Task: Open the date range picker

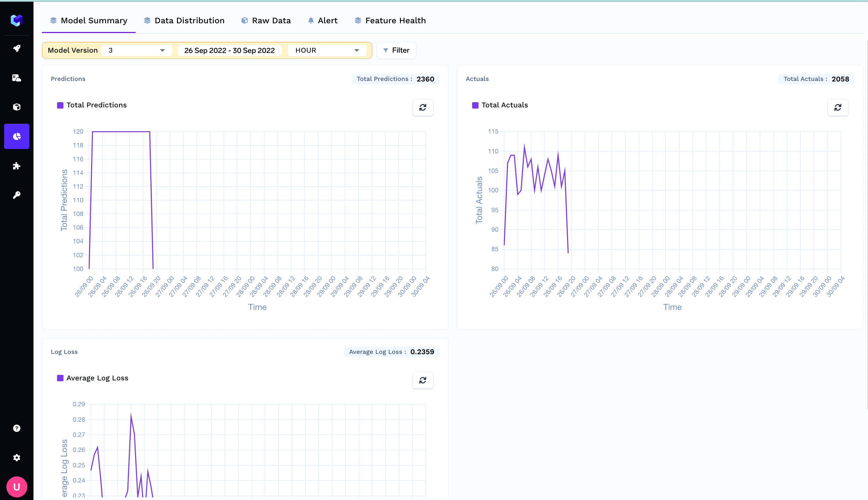Action: [x=229, y=50]
